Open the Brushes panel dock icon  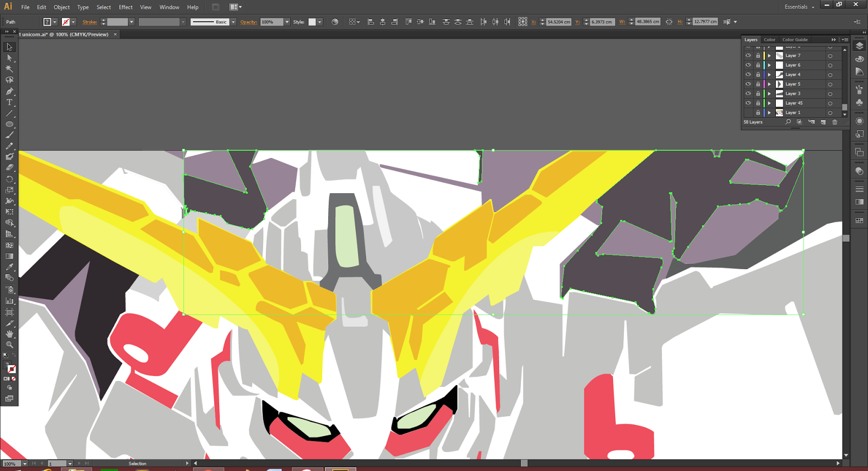(x=859, y=90)
